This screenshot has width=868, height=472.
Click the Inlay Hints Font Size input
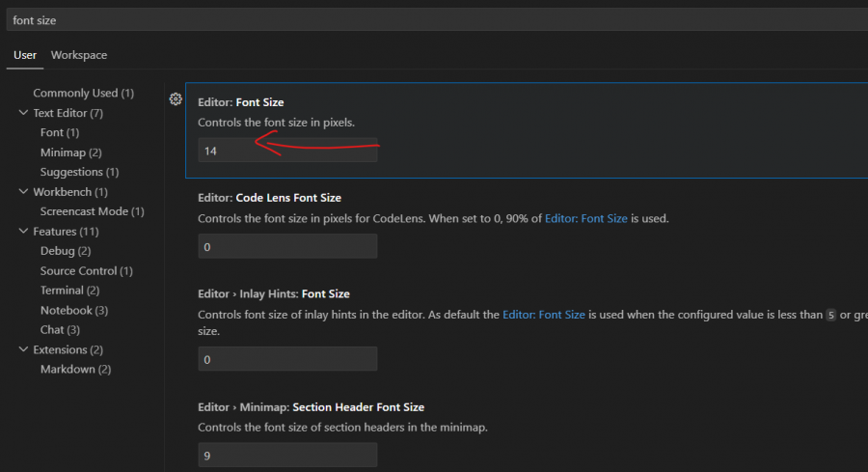[x=286, y=359]
